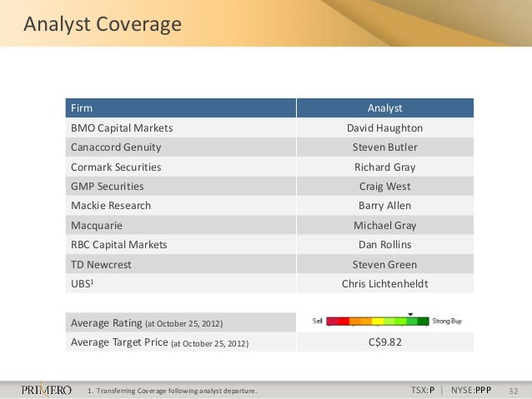Click the 'Firm' column header
Screen dimensions: 532x399
point(82,108)
